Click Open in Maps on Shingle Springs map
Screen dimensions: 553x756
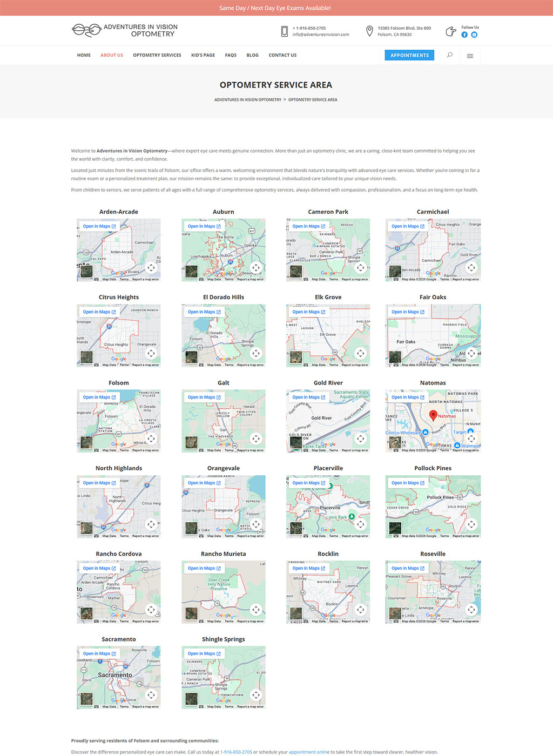click(204, 654)
